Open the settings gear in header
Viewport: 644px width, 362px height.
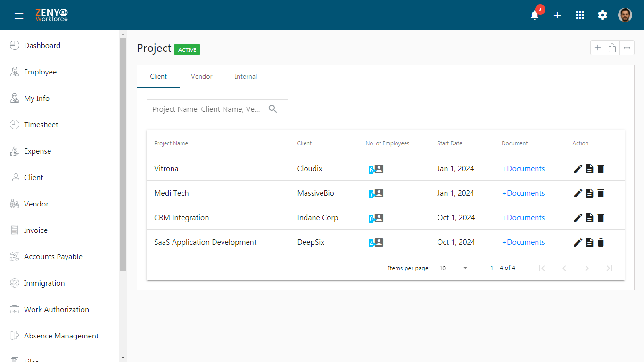coord(603,15)
